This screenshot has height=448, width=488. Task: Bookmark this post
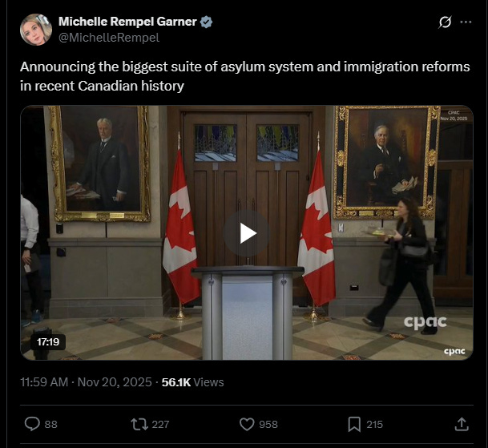coord(354,424)
